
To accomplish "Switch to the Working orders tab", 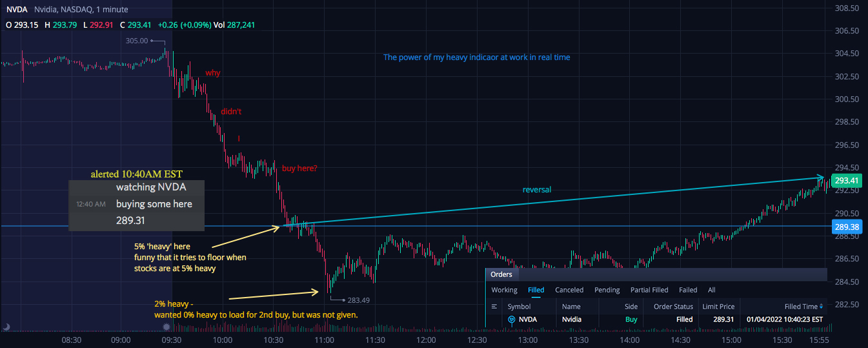I will click(x=504, y=290).
